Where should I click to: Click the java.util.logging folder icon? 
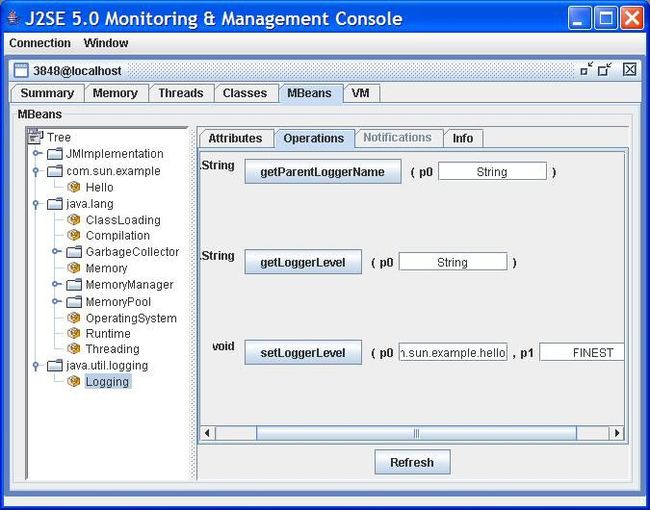tap(55, 365)
